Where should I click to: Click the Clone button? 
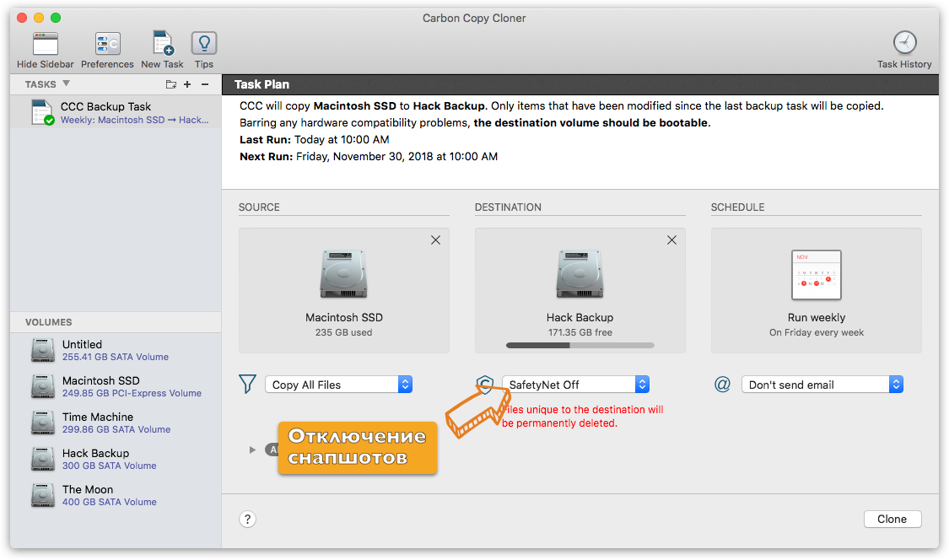[892, 519]
